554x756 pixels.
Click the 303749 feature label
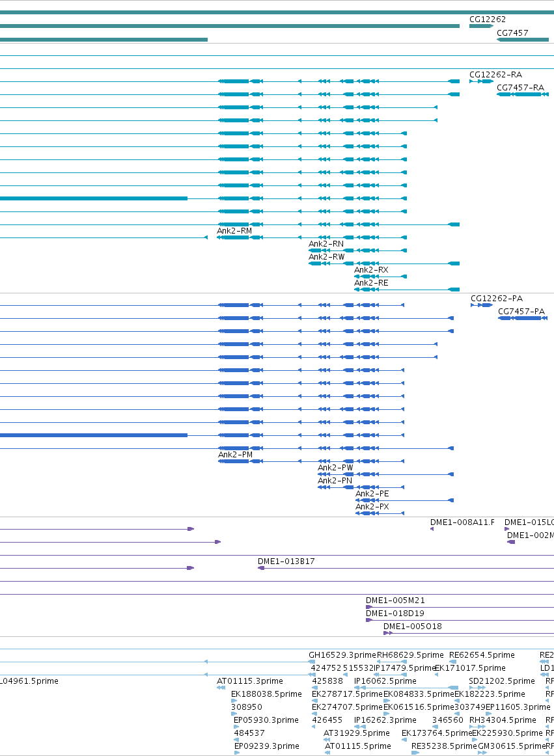(469, 707)
